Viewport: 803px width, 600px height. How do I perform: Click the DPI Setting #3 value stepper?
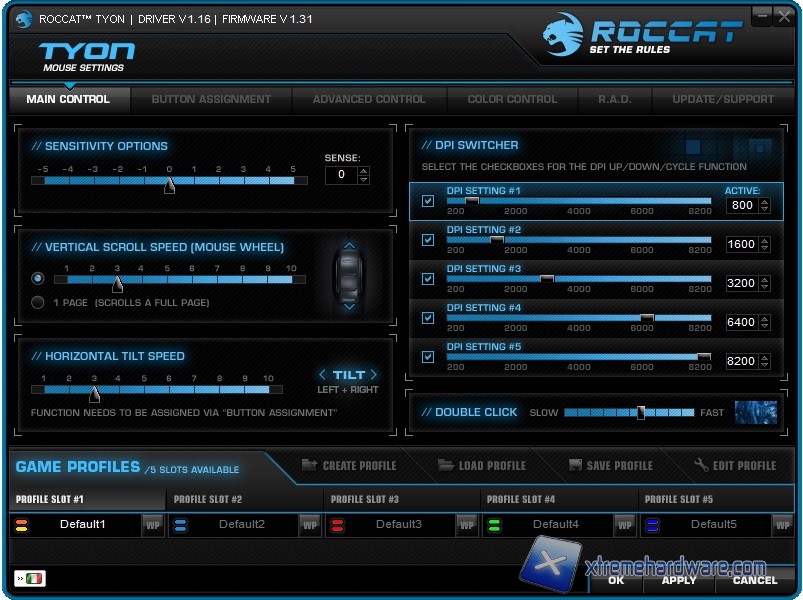tap(764, 283)
